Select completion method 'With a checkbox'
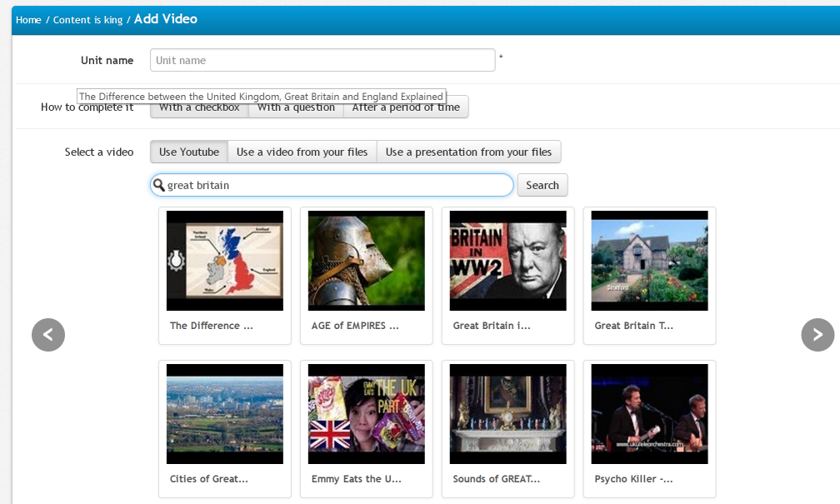This screenshot has height=504, width=840. [198, 107]
